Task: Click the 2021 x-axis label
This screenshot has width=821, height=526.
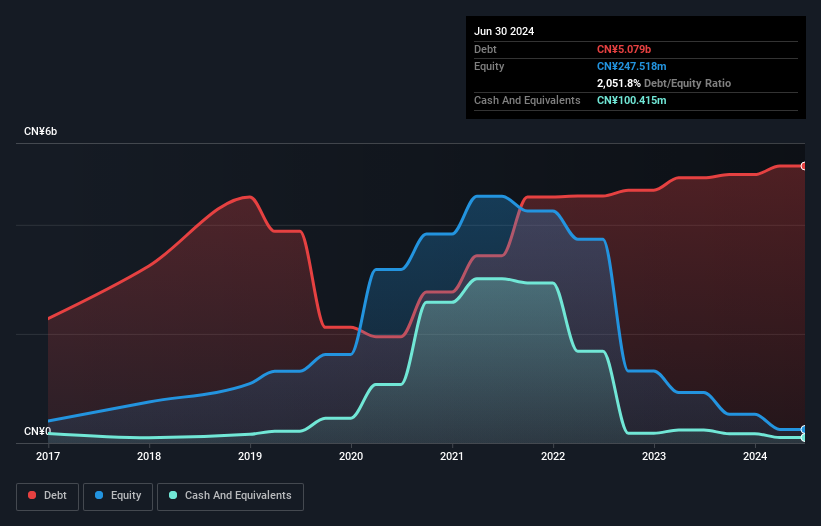Action: [x=452, y=456]
